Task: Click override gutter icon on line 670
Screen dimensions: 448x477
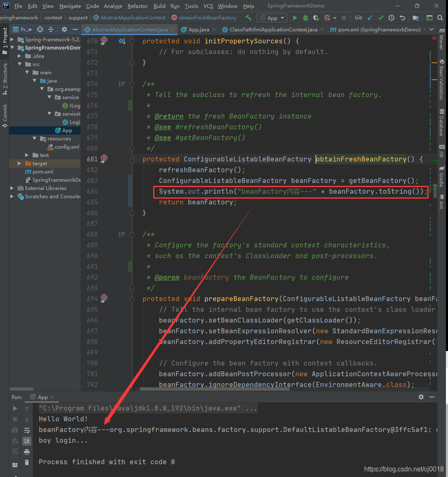Action: tap(122, 41)
